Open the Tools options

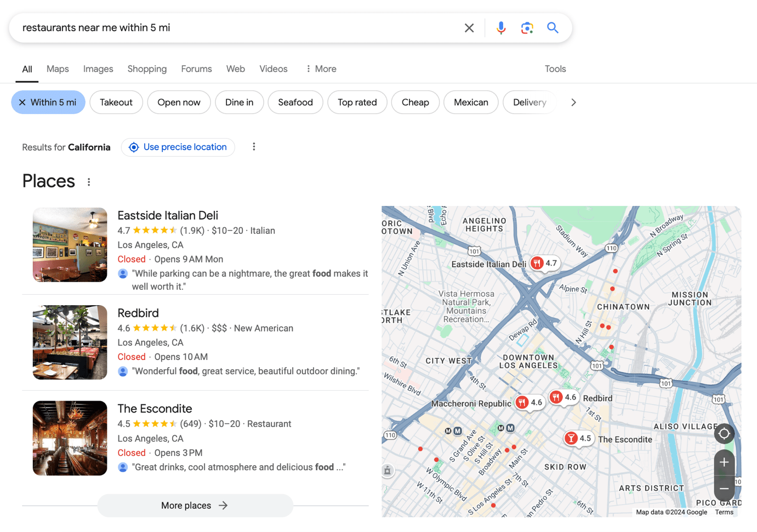555,69
